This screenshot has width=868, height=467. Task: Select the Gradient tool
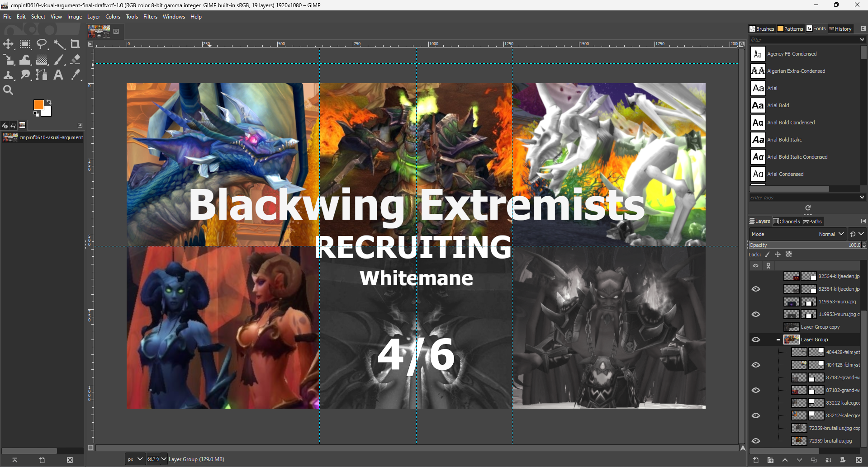point(42,60)
